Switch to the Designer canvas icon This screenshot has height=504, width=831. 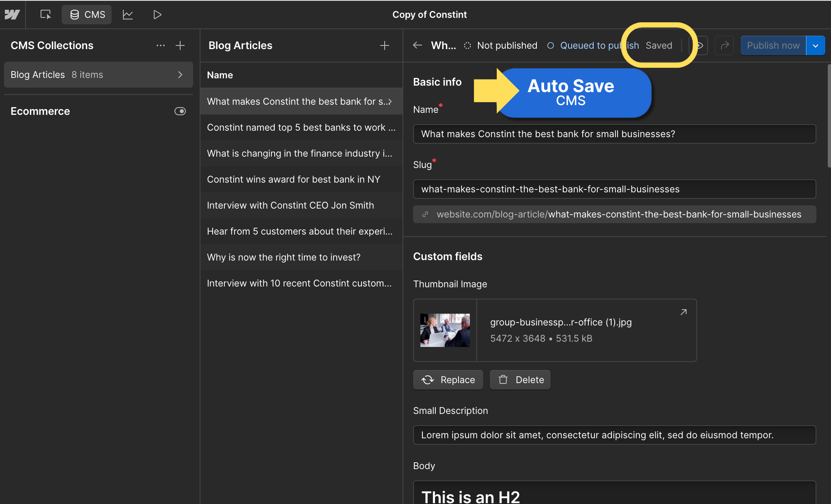pos(45,15)
